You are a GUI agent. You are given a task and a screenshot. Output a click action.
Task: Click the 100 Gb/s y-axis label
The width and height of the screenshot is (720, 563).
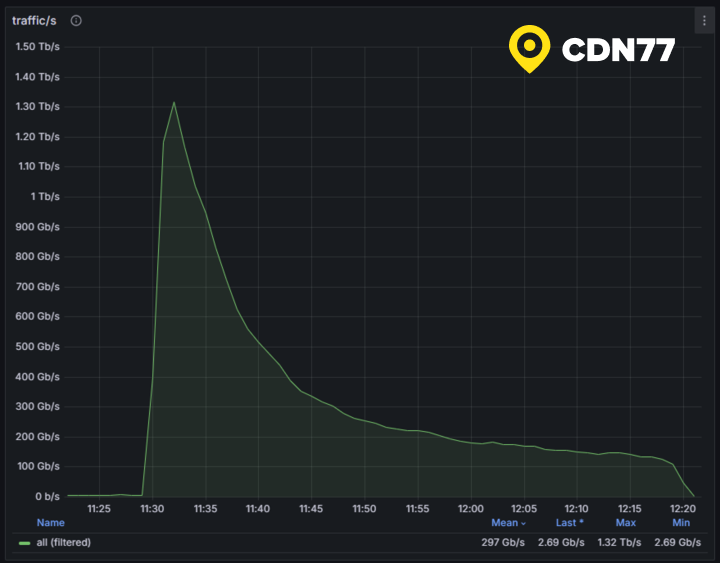[37, 467]
